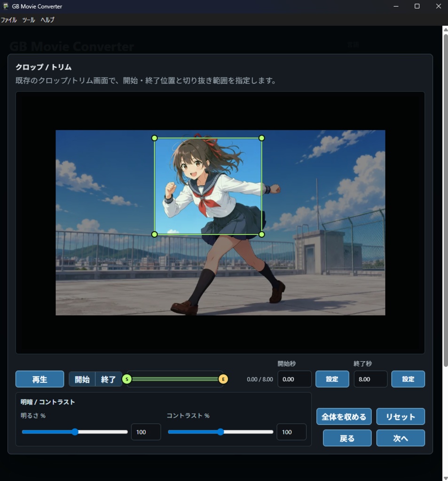Click the bottom-right crop handle

click(262, 234)
